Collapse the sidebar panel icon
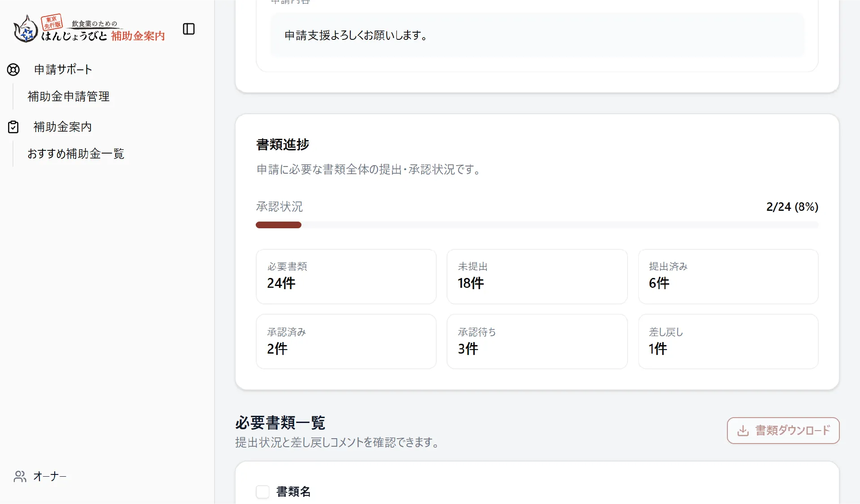860x504 pixels. click(189, 29)
